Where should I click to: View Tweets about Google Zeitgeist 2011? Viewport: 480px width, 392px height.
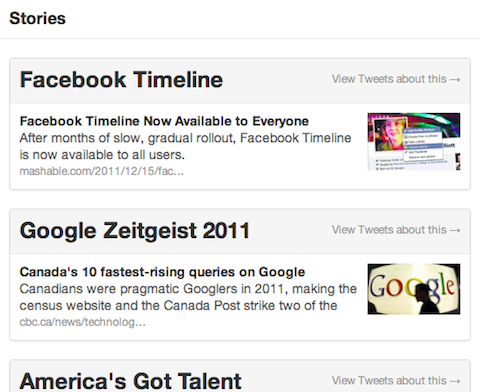point(396,230)
